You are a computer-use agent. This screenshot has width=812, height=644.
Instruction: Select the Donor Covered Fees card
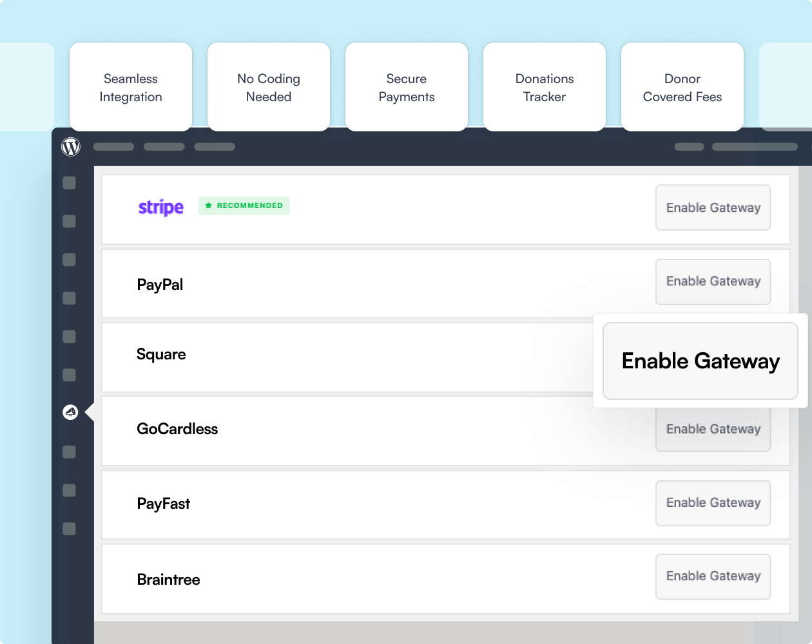[682, 87]
